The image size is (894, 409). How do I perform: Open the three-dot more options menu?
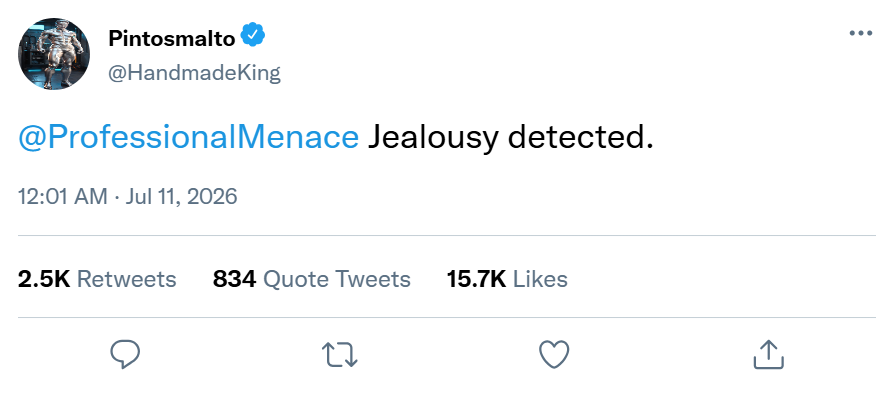pyautogui.click(x=860, y=34)
